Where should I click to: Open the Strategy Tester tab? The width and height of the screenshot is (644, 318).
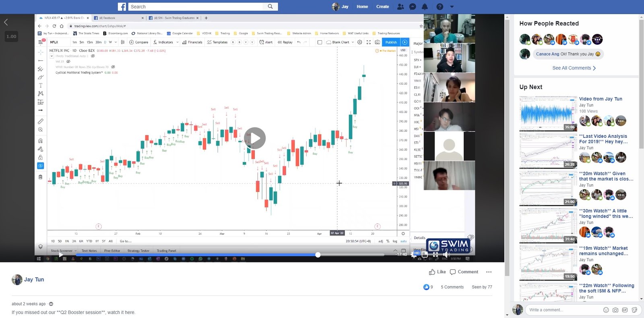138,251
